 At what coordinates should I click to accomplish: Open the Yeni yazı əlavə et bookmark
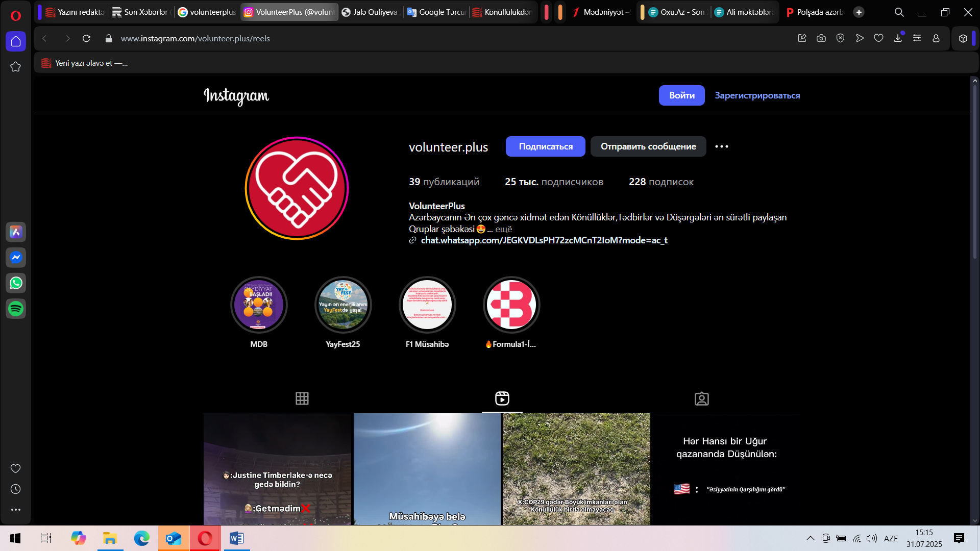85,63
